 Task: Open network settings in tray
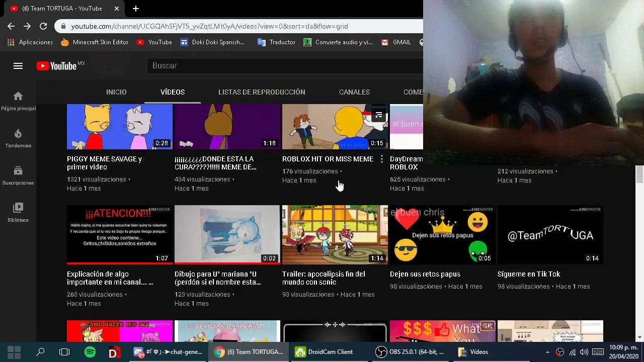coord(573,352)
